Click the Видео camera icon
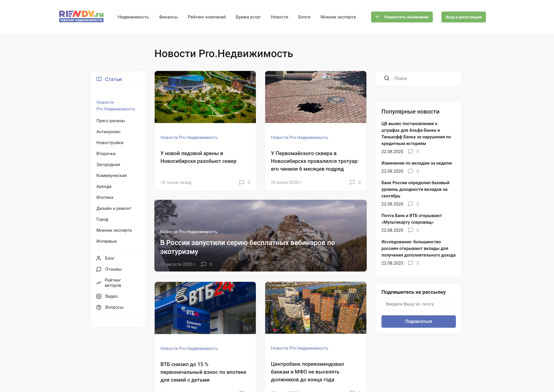 [x=99, y=296]
